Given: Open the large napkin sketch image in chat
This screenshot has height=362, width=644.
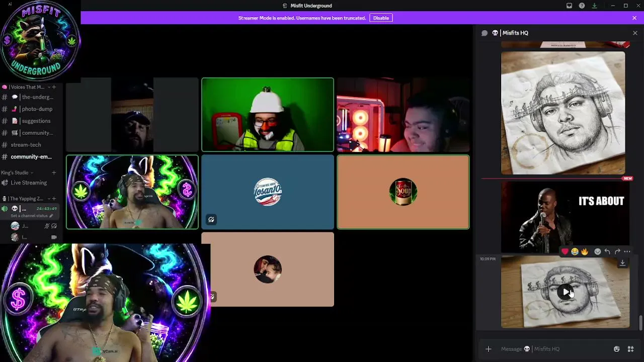Looking at the screenshot, I should (x=563, y=113).
